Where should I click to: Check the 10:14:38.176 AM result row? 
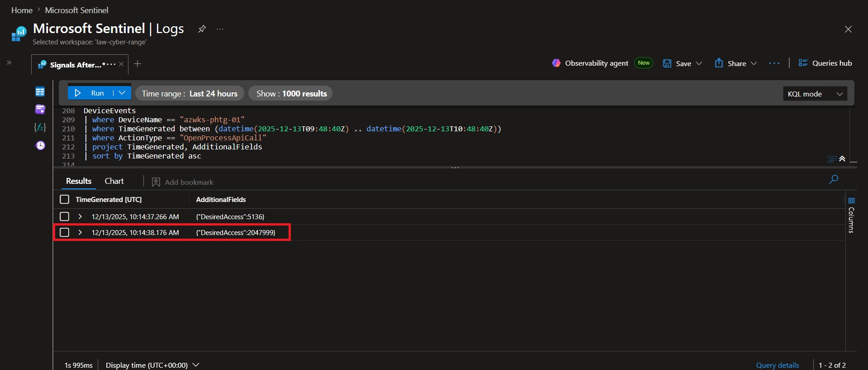(x=65, y=232)
